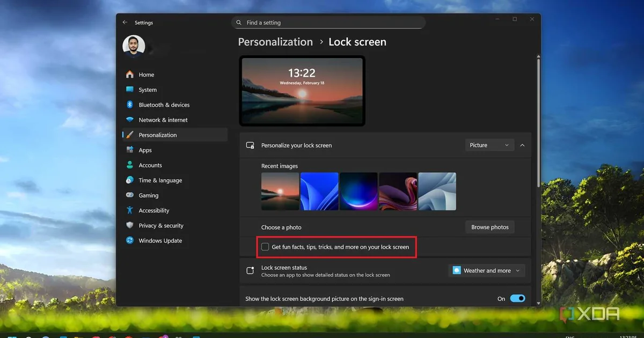Go back using the Settings back arrow

(125, 23)
